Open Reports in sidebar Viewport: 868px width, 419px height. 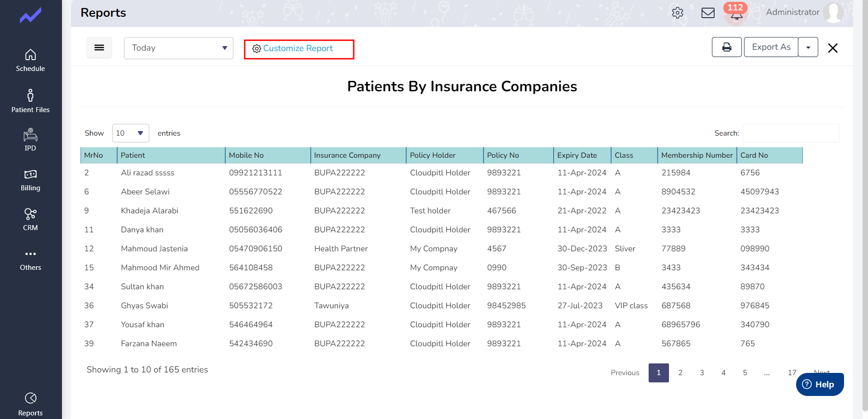30,404
